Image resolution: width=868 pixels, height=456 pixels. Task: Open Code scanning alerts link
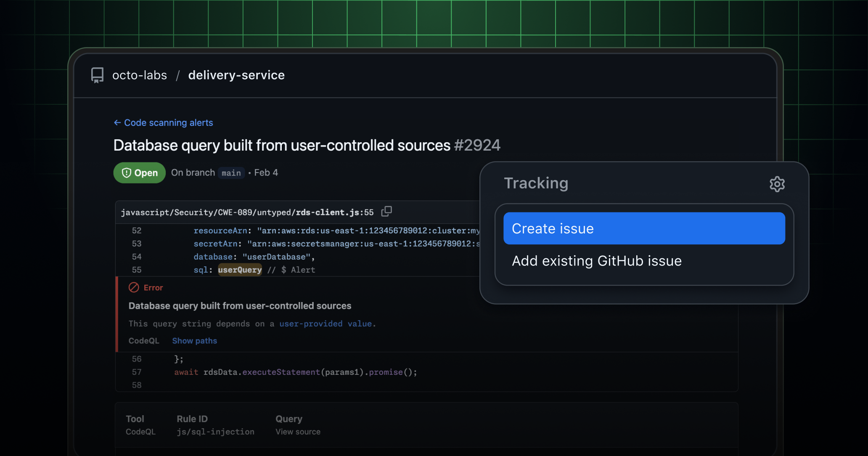[x=168, y=122]
